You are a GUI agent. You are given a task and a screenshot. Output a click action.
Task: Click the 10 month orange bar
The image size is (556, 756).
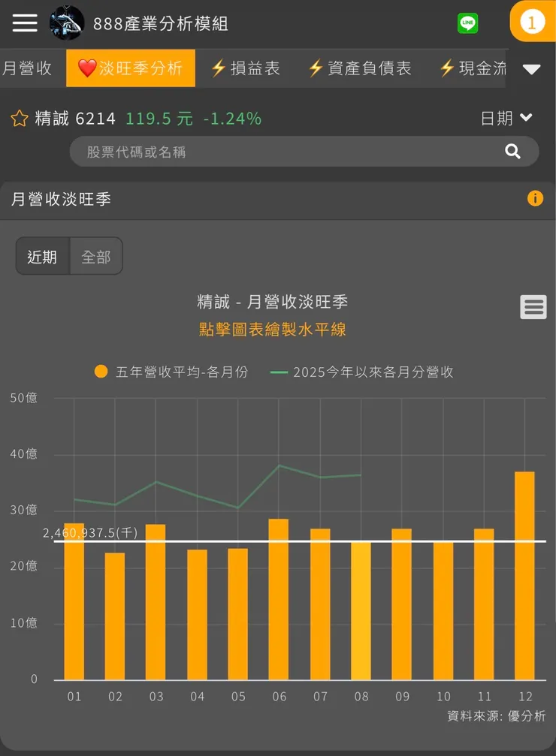click(x=443, y=610)
